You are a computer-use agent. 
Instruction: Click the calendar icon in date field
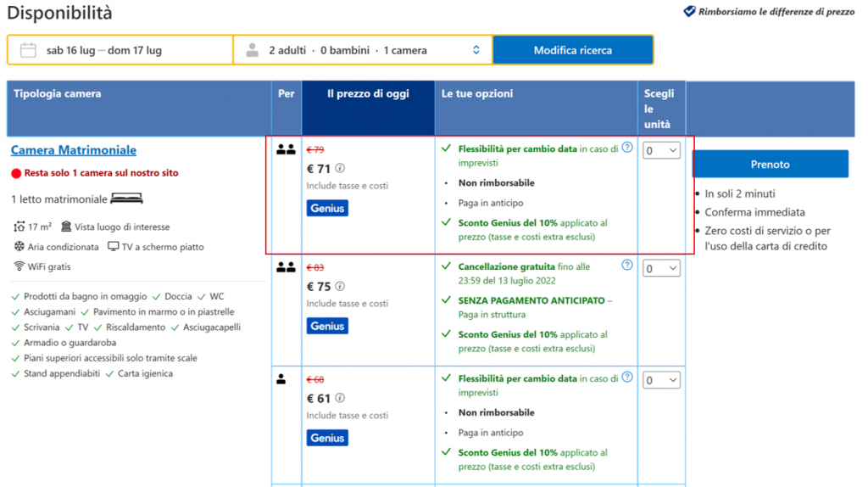pos(28,50)
